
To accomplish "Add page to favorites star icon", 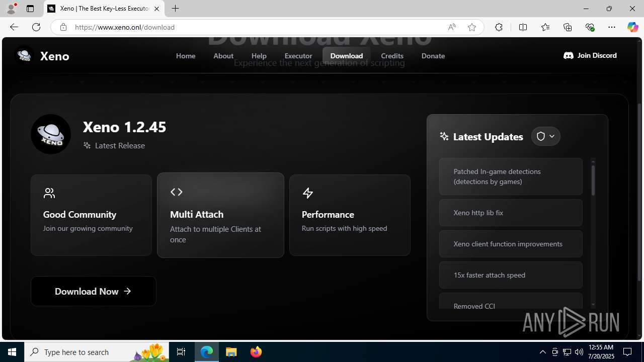I will click(x=471, y=27).
